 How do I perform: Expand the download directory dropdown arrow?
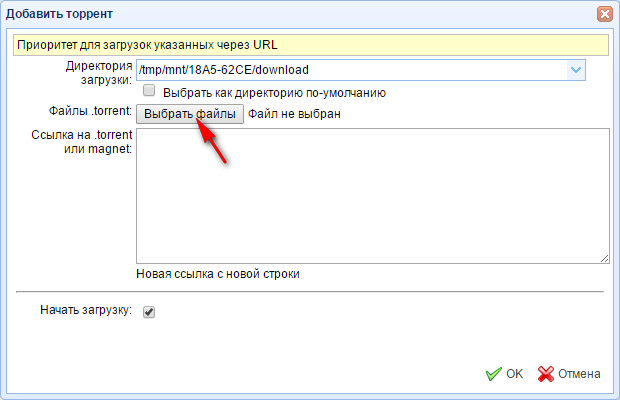[575, 70]
